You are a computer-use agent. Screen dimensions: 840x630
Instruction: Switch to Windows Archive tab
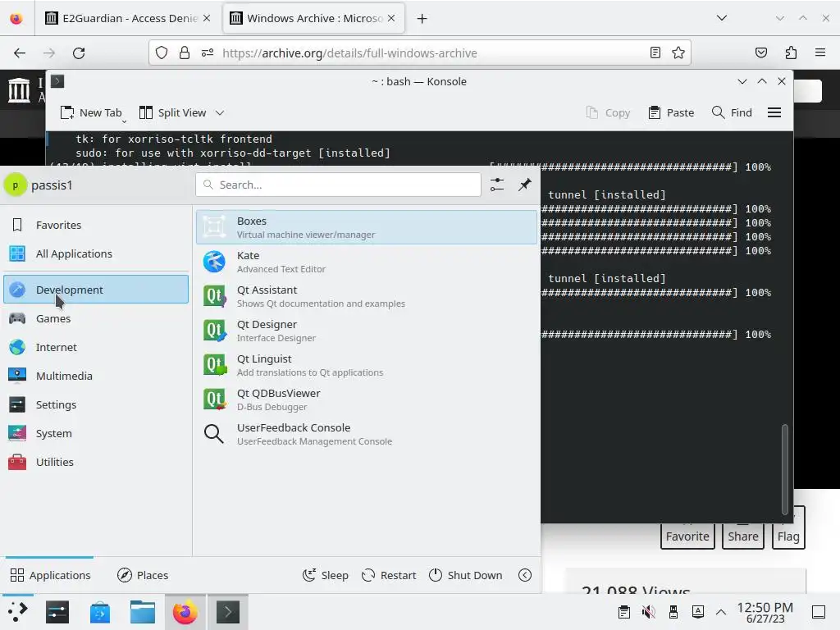pyautogui.click(x=314, y=18)
